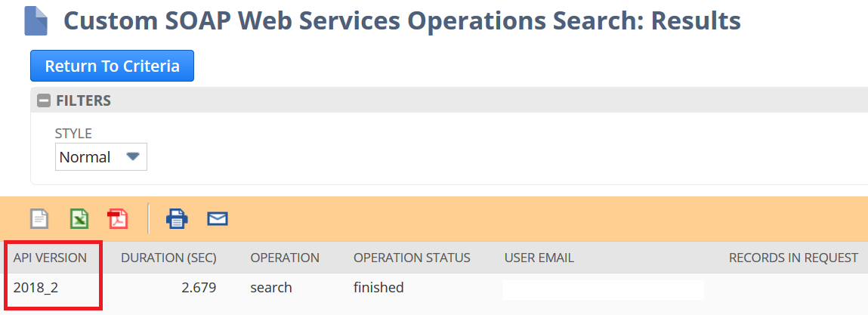The image size is (868, 315).
Task: Open the Style dropdown
Action: point(100,157)
